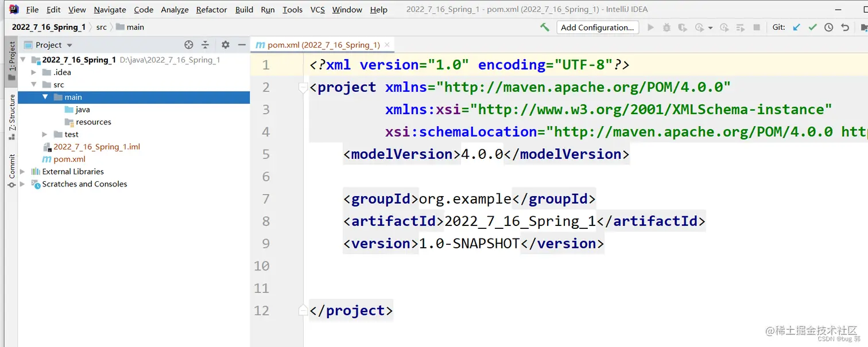Click Git Commit green checkmark
Screen dimensions: 868x347
[x=812, y=27]
